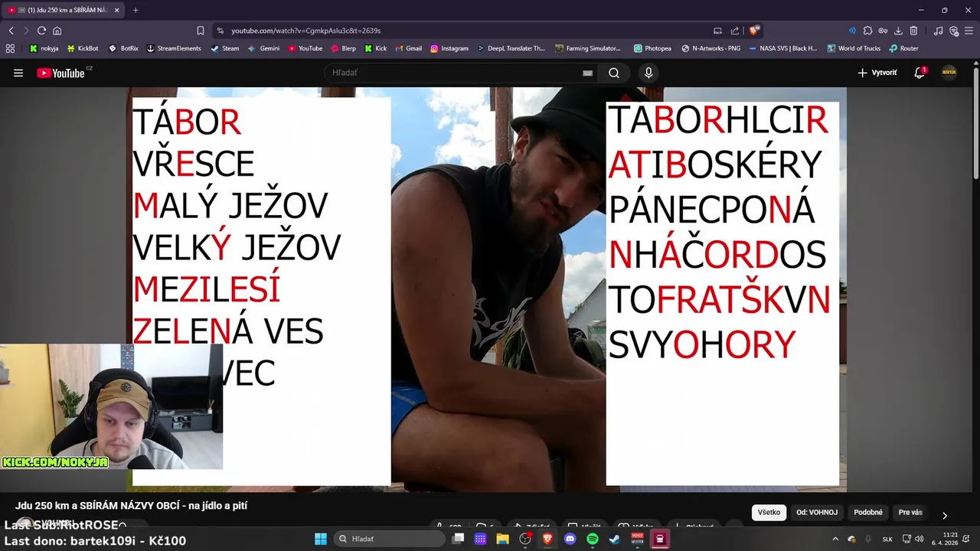
Task: Open the music note playlist icon
Action: [x=938, y=31]
